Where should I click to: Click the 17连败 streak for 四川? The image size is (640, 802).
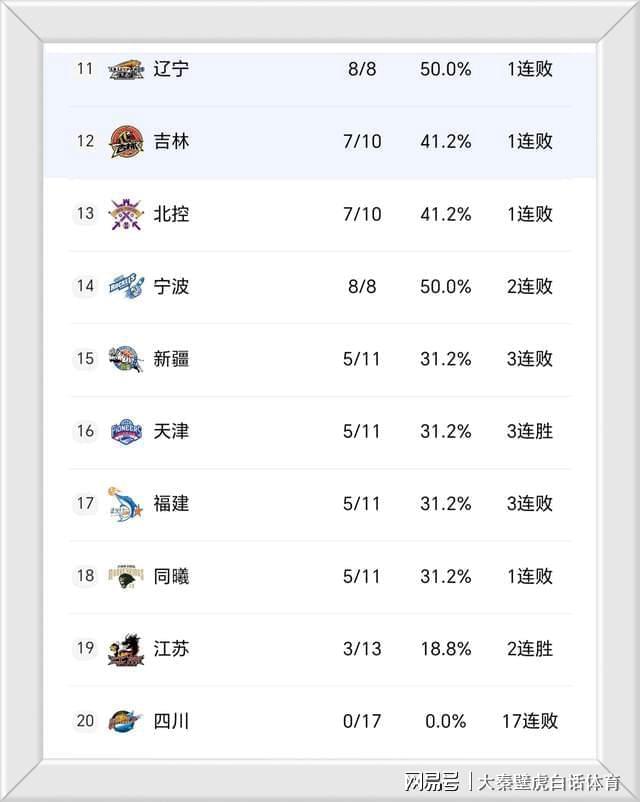click(x=529, y=721)
